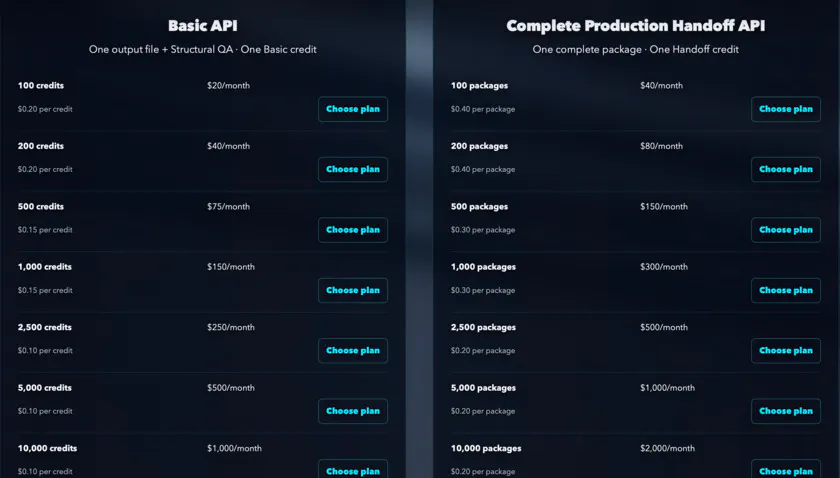Click the '100 credits' label
This screenshot has height=478, width=840.
click(x=41, y=85)
